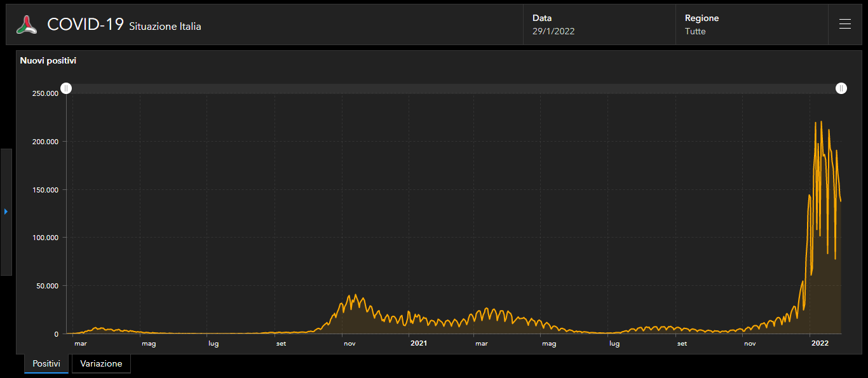
Task: Click the COVID-19 title text
Action: [85, 25]
